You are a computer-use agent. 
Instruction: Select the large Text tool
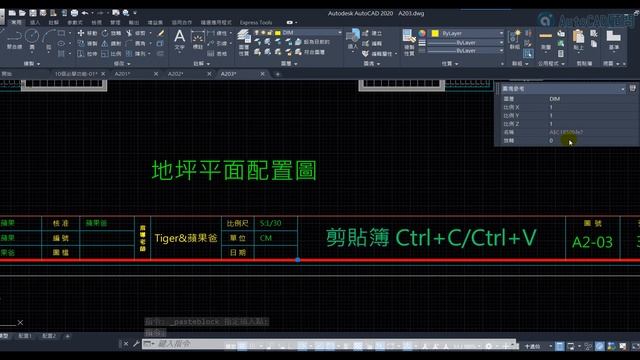pyautogui.click(x=180, y=40)
